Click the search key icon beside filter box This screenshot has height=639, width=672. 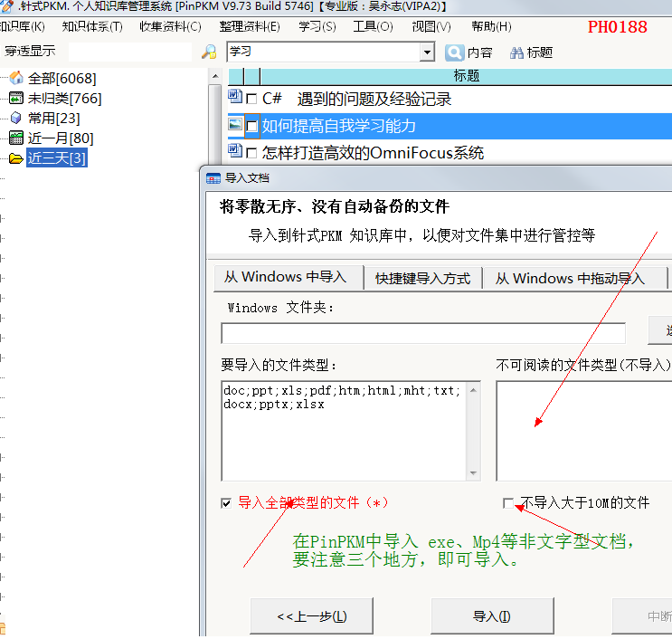pyautogui.click(x=209, y=52)
